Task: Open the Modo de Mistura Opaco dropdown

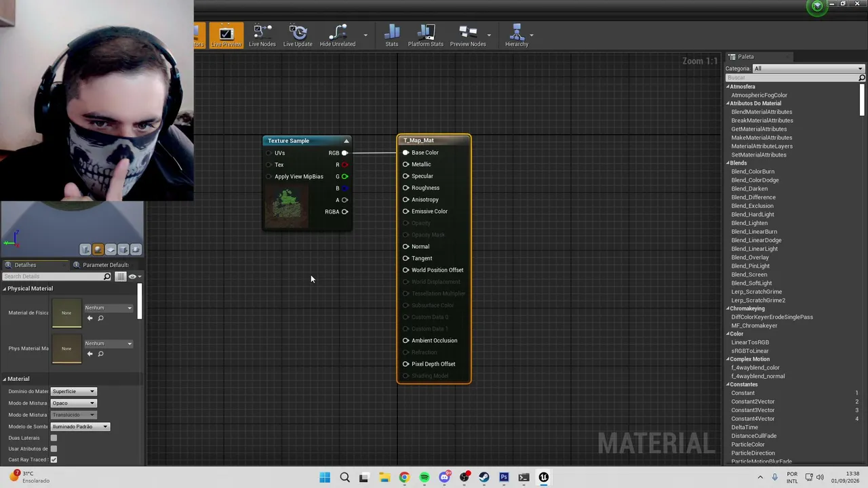Action: [73, 403]
